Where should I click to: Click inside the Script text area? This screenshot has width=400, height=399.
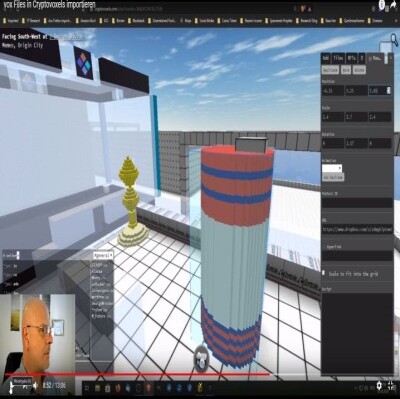click(x=357, y=333)
